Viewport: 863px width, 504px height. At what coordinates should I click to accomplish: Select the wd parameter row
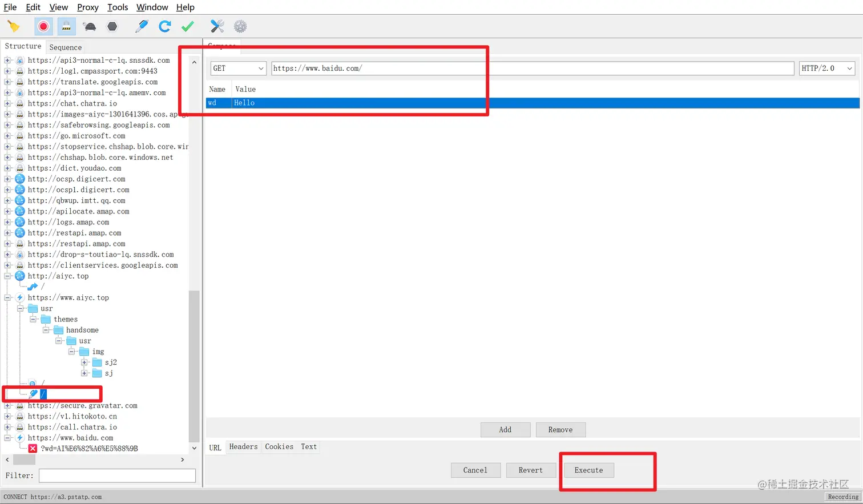[533, 103]
